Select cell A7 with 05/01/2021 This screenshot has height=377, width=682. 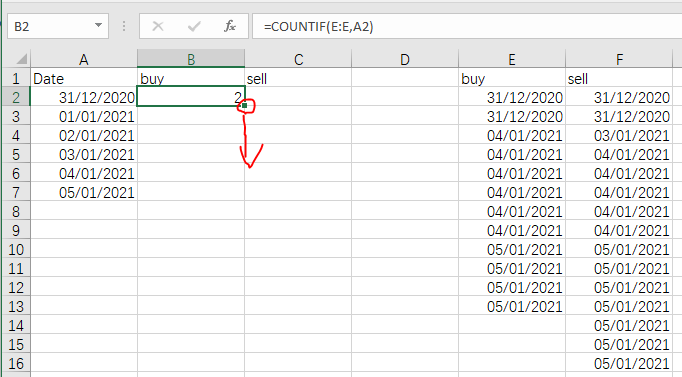coord(84,192)
